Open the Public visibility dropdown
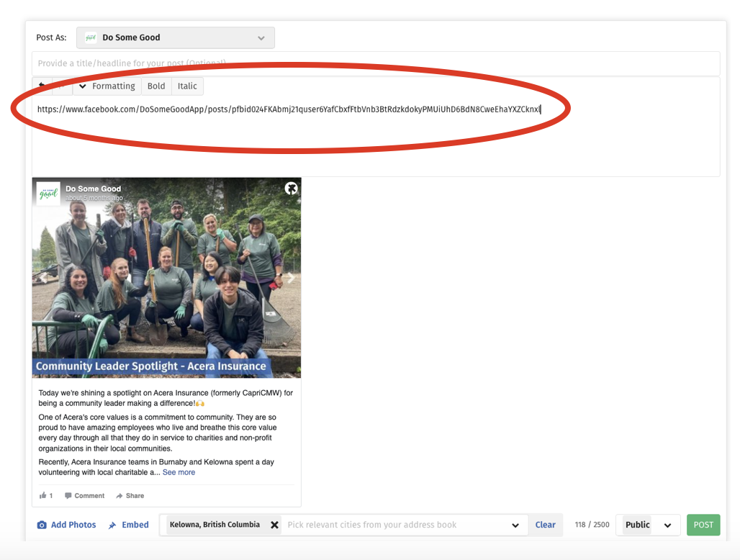 click(648, 525)
